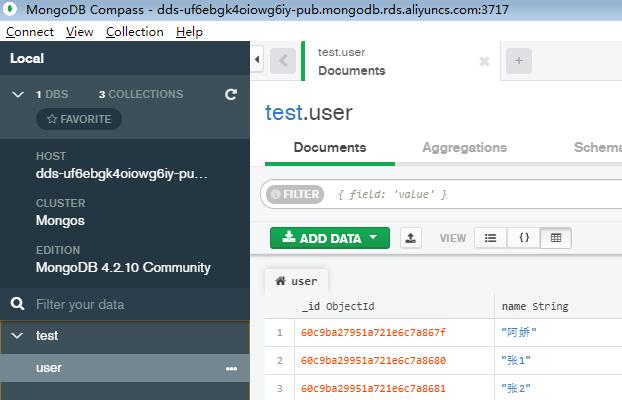Image resolution: width=622 pixels, height=400 pixels.
Task: Click MongoDB 4.2.10 Community edition text
Action: [123, 267]
